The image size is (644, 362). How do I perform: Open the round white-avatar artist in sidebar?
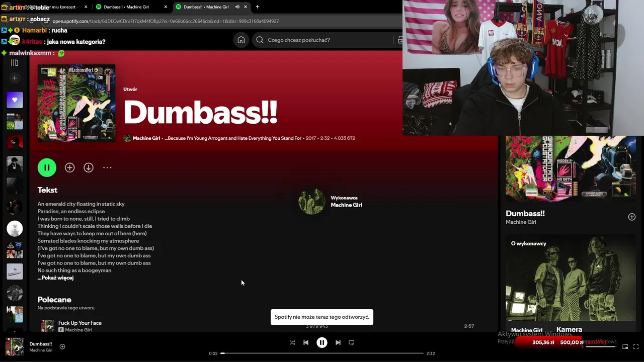15,229
